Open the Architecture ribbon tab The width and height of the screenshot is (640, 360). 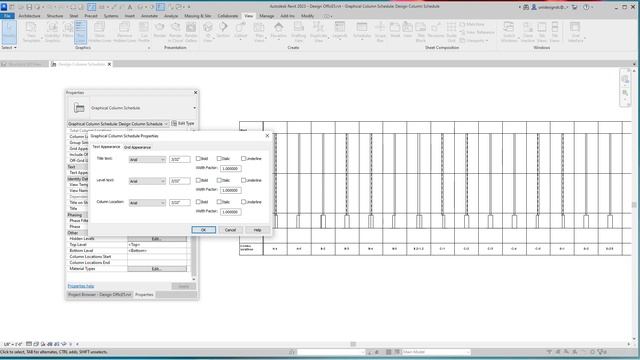click(29, 16)
